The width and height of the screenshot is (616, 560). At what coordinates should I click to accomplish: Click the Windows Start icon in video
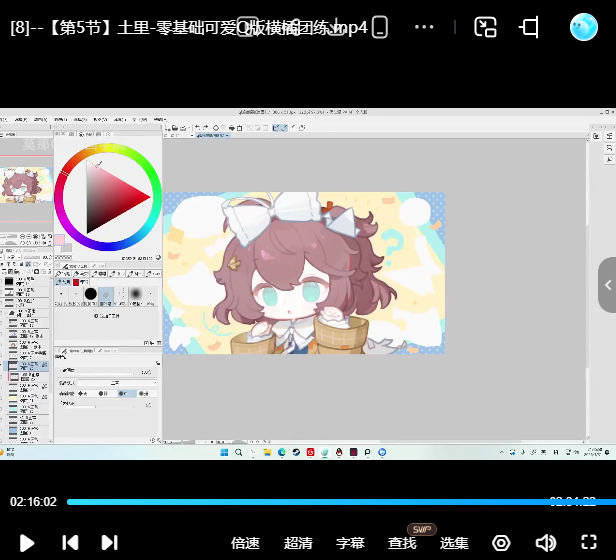pyautogui.click(x=224, y=452)
